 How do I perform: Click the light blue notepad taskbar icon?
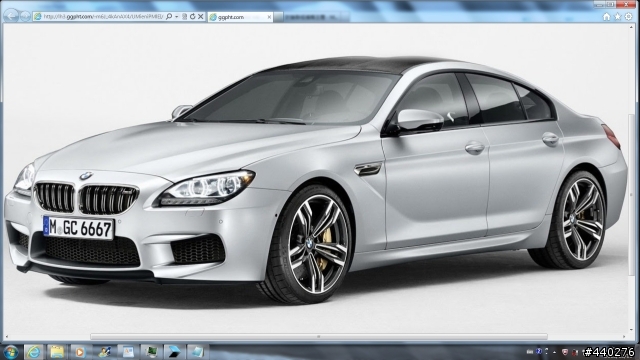tap(197, 352)
